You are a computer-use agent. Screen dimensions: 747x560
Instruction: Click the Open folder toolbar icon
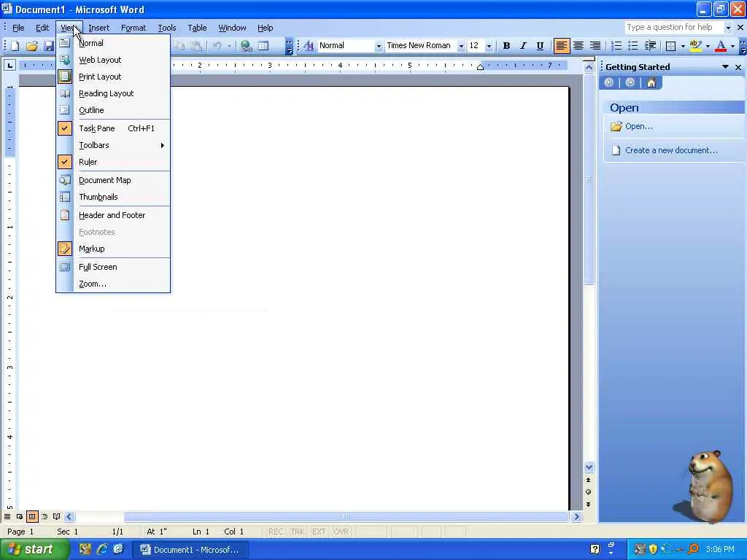[32, 46]
